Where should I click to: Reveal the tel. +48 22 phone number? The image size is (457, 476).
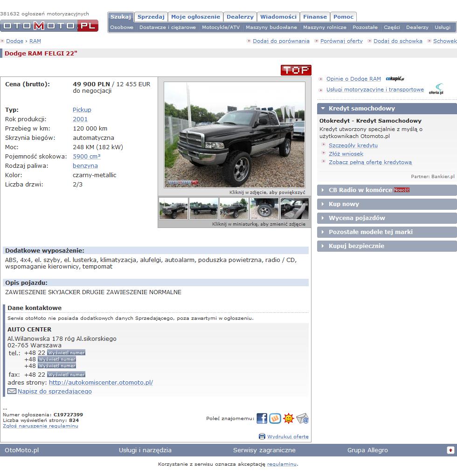pos(66,353)
